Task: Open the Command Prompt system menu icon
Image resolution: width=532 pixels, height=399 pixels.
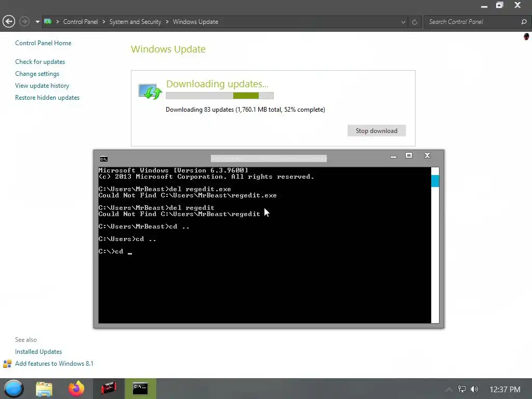Action: (104, 159)
